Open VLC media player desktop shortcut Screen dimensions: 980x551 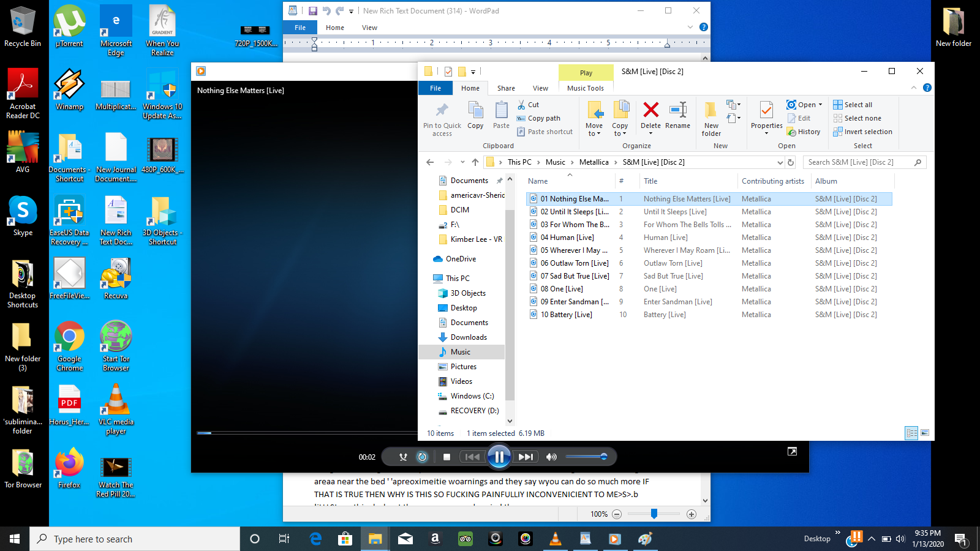(x=116, y=409)
